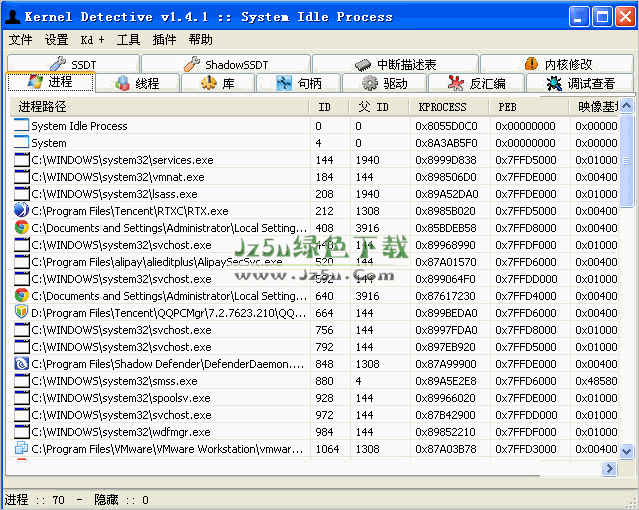Select the vmnat.exe process row
This screenshot has height=510, width=639.
314,177
